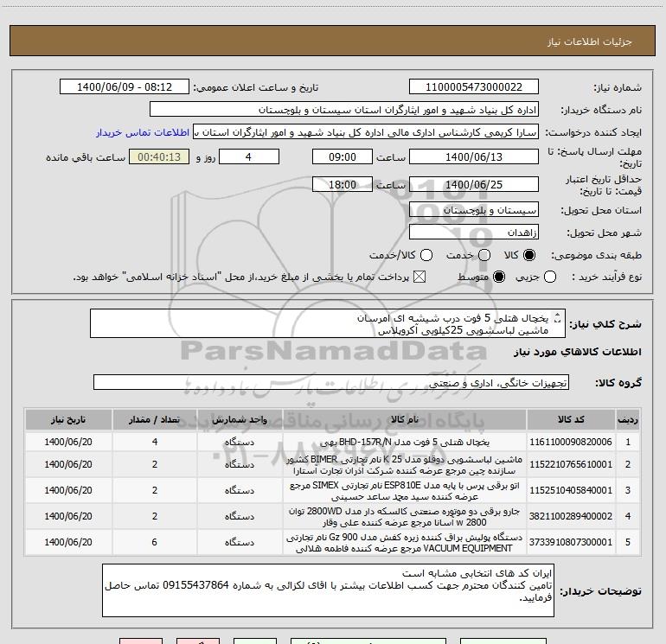Click the تعداد / مقدار column header
This screenshot has height=644, width=666.
click(155, 419)
